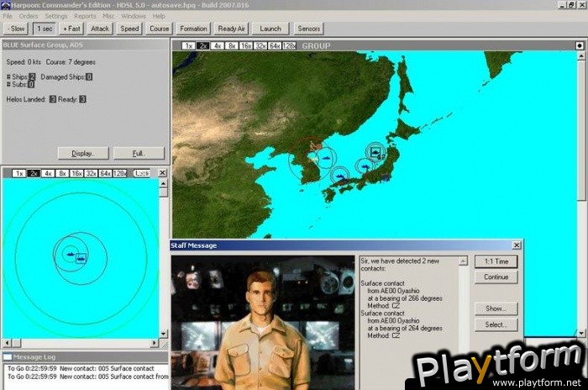588x390 pixels.
Task: Toggle Lock button in unit window header
Action: coord(142,173)
